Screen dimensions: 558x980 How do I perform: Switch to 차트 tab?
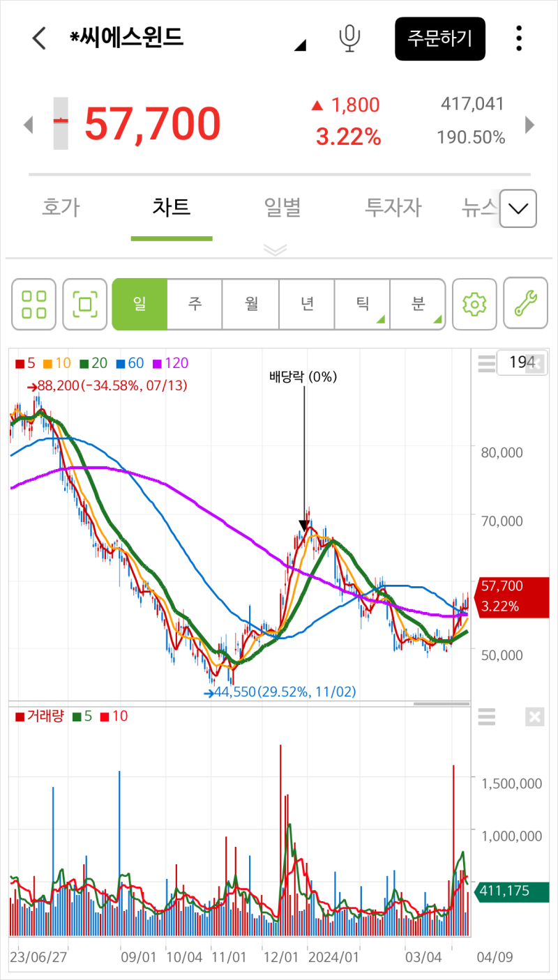click(172, 207)
